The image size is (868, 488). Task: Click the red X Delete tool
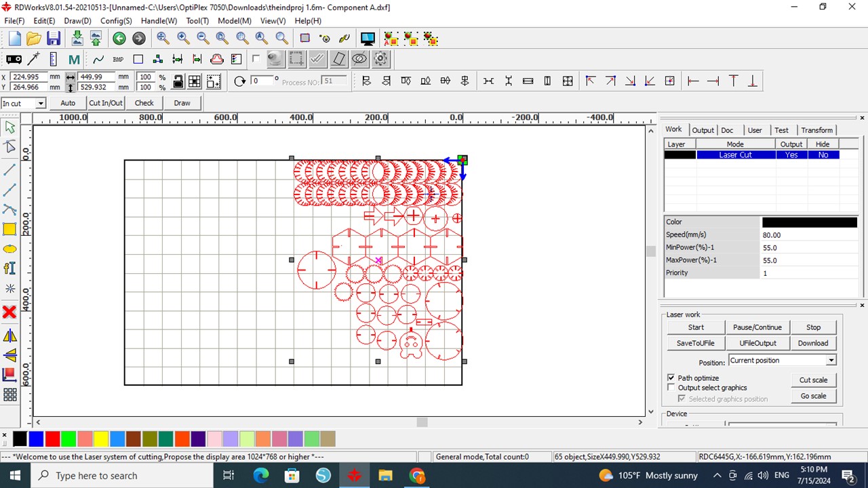[x=9, y=312]
